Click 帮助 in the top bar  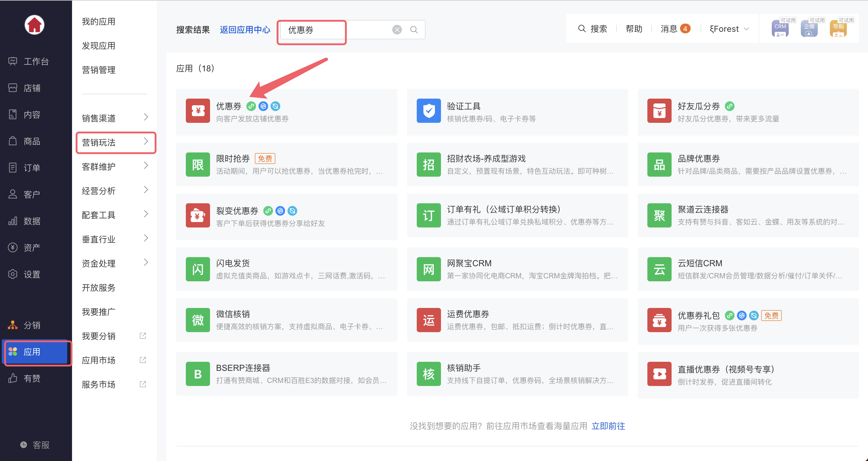click(634, 29)
